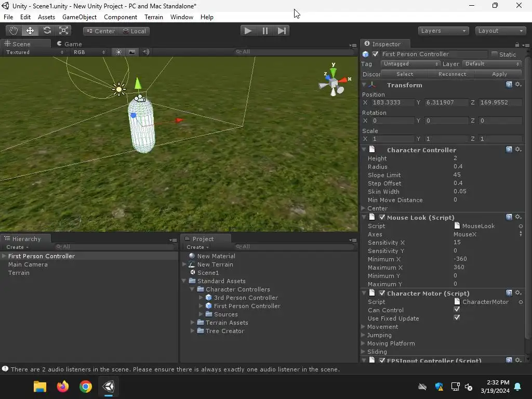Open the Layers dropdown
This screenshot has width=532, height=399.
[444, 31]
